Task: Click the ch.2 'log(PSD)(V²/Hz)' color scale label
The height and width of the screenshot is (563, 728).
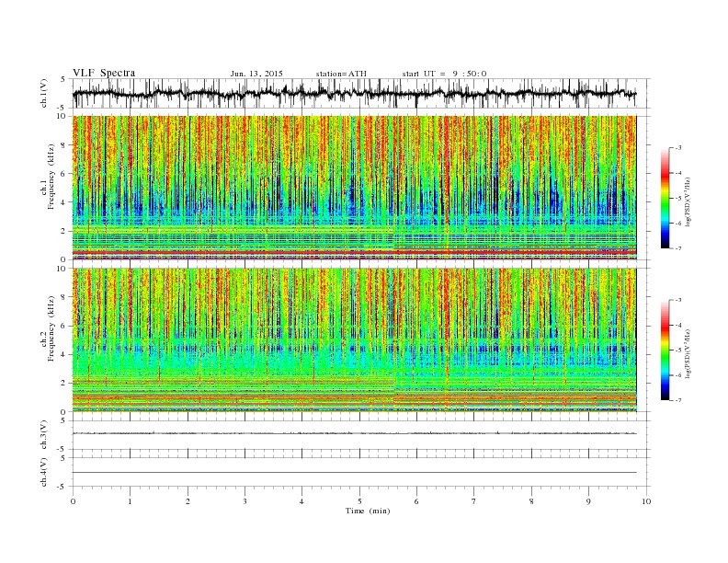Action: tap(688, 353)
